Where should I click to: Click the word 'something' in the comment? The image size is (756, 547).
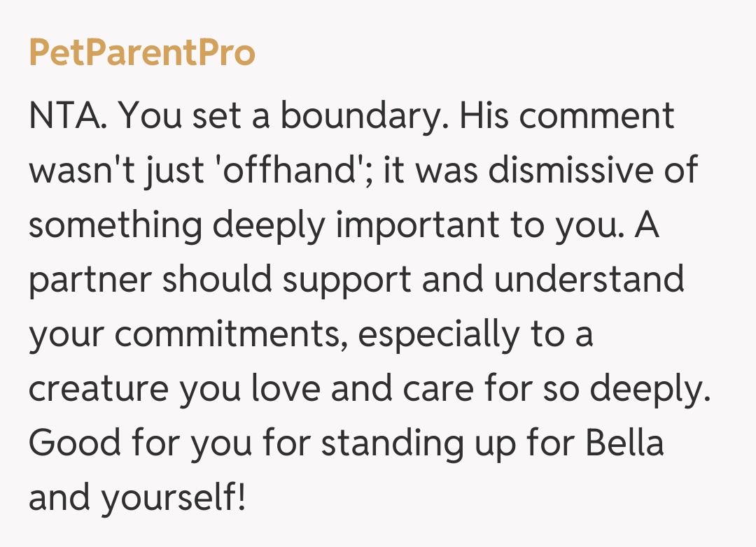(x=115, y=227)
